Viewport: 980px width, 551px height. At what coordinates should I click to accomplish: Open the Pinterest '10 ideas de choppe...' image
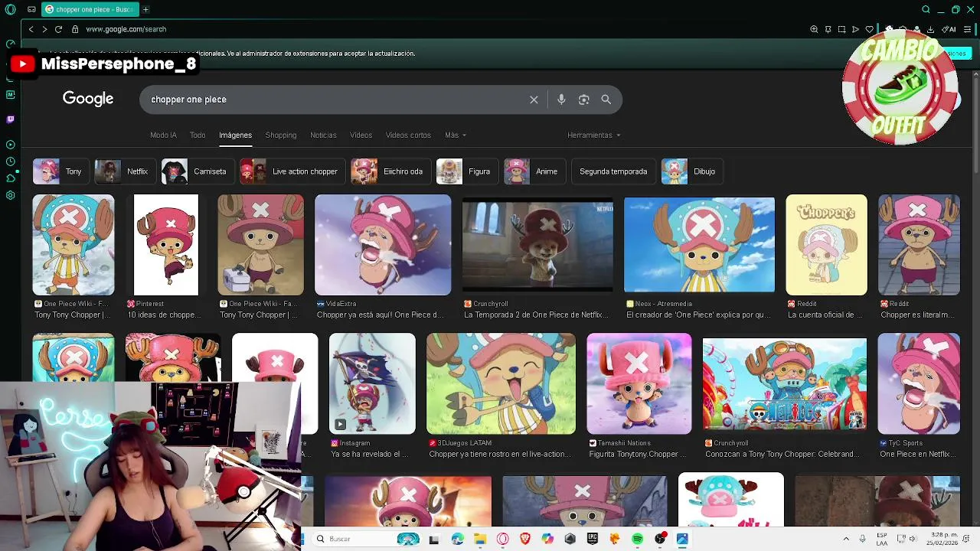(166, 245)
